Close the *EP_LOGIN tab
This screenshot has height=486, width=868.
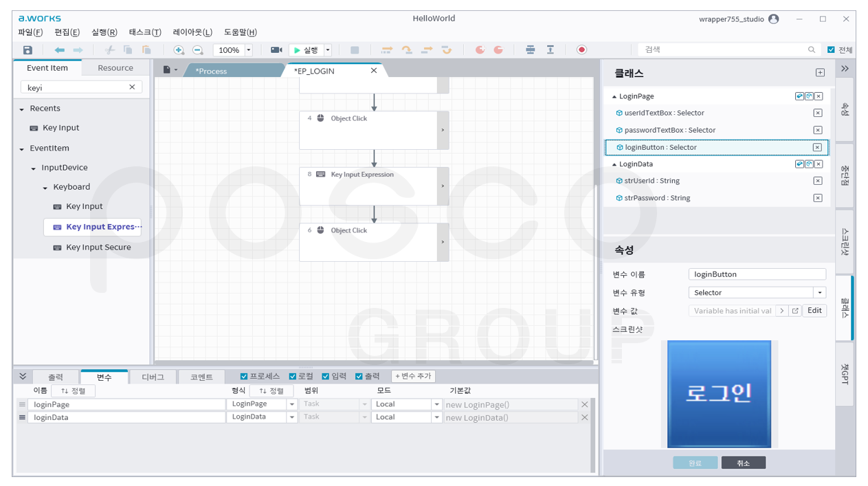374,71
